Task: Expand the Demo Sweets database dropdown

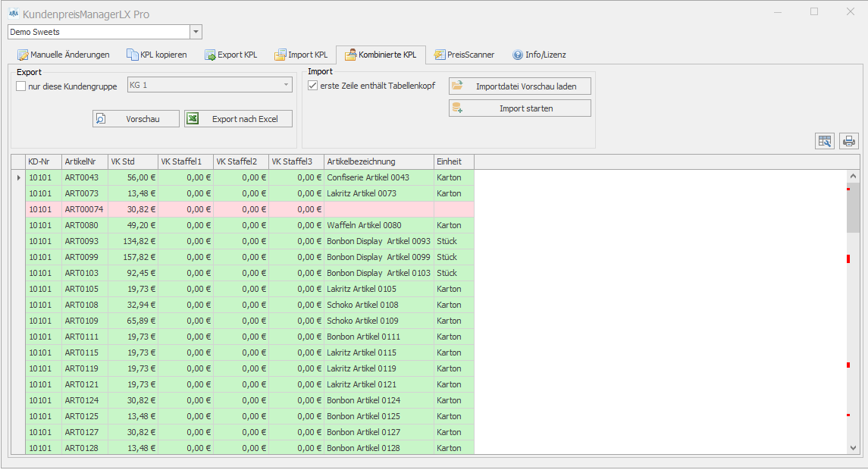Action: coord(196,32)
